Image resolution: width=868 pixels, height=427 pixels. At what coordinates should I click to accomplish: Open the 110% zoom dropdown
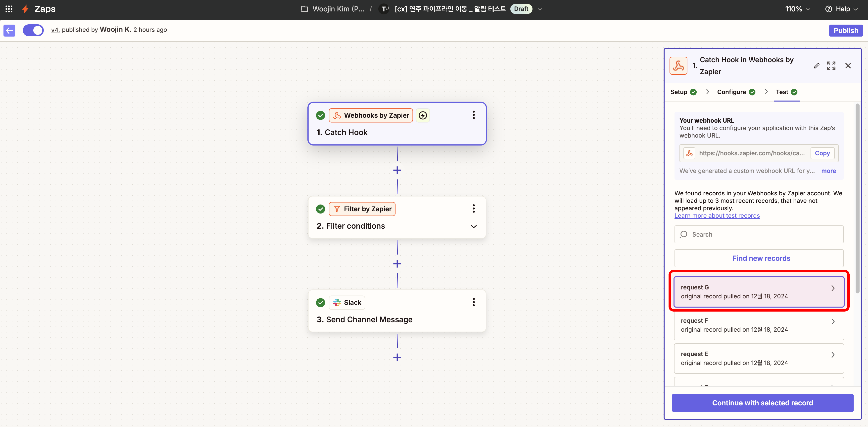pos(797,9)
